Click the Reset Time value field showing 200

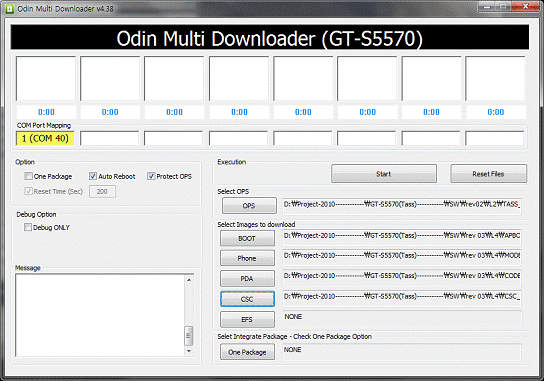pyautogui.click(x=102, y=192)
